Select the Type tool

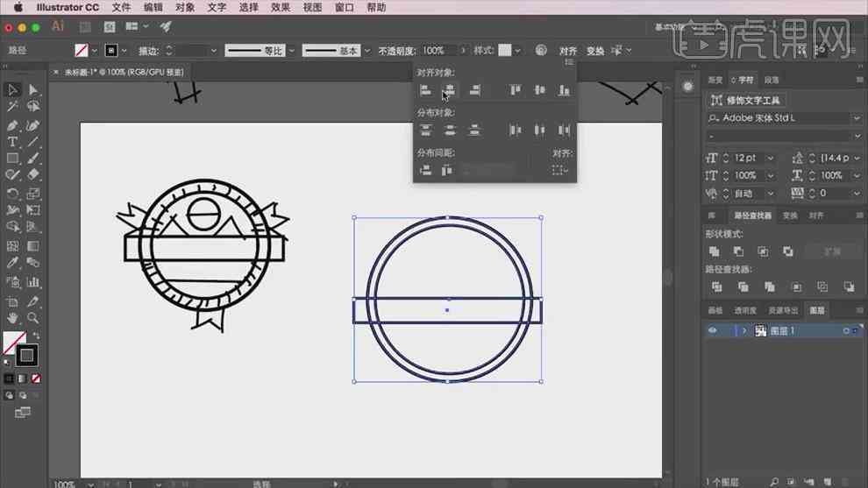click(x=13, y=142)
